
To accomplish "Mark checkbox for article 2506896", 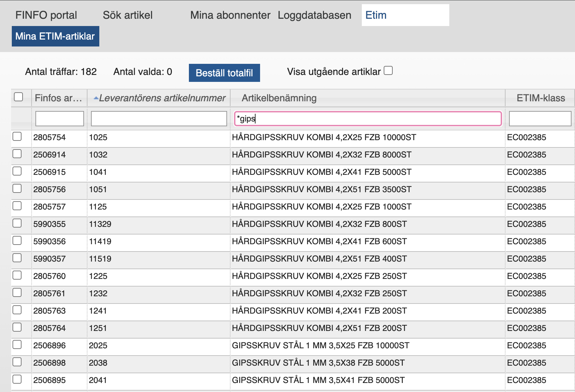I will pos(17,345).
